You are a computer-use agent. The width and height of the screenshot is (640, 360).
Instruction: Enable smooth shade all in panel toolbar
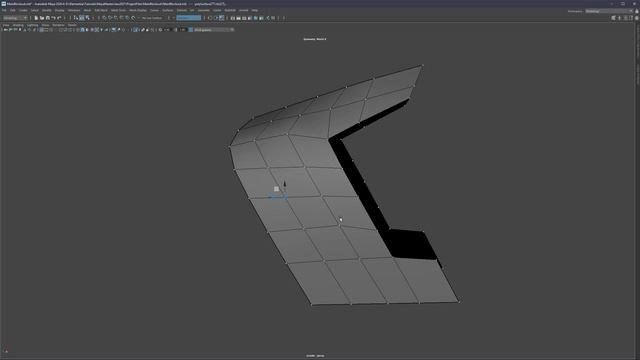tap(82, 30)
